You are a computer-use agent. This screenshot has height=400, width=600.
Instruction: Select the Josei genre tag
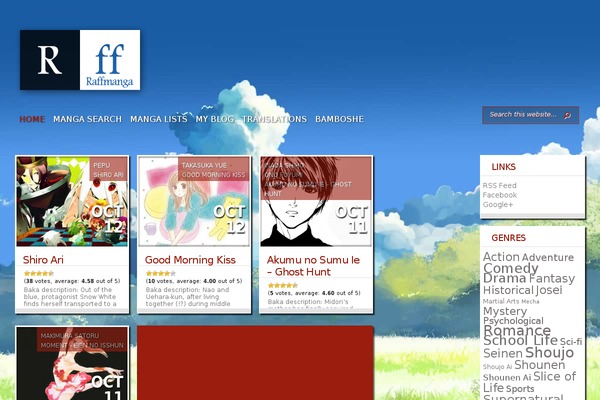[549, 290]
